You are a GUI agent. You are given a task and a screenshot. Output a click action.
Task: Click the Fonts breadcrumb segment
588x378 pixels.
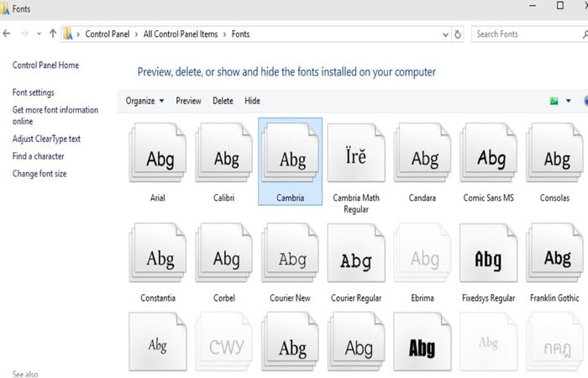[x=240, y=34]
